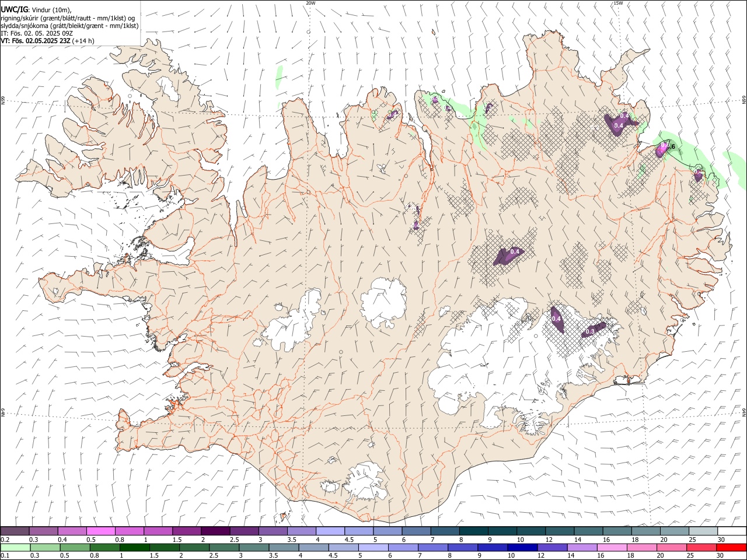Click the 7 label under lower legend row
Viewport: 747px width, 560px height.
pos(420,556)
